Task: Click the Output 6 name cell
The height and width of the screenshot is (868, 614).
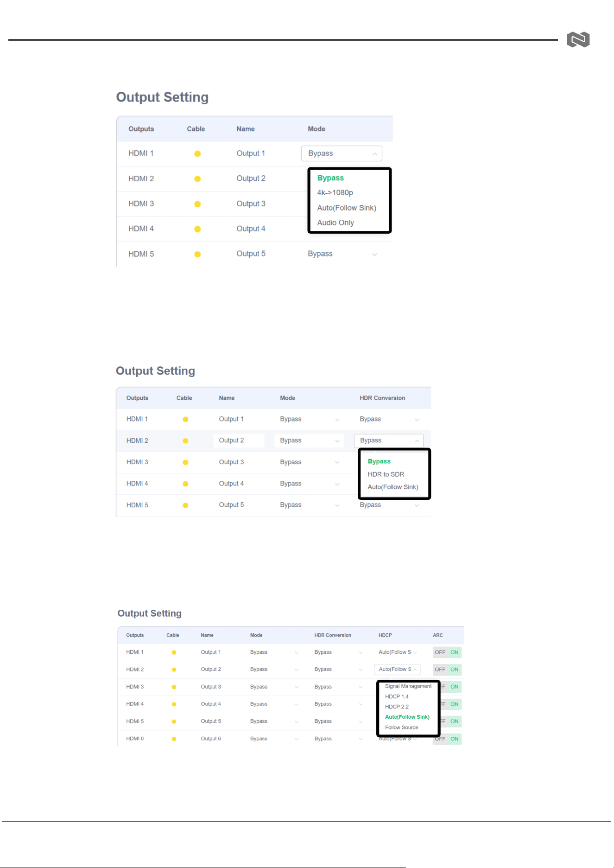Action: (x=211, y=739)
